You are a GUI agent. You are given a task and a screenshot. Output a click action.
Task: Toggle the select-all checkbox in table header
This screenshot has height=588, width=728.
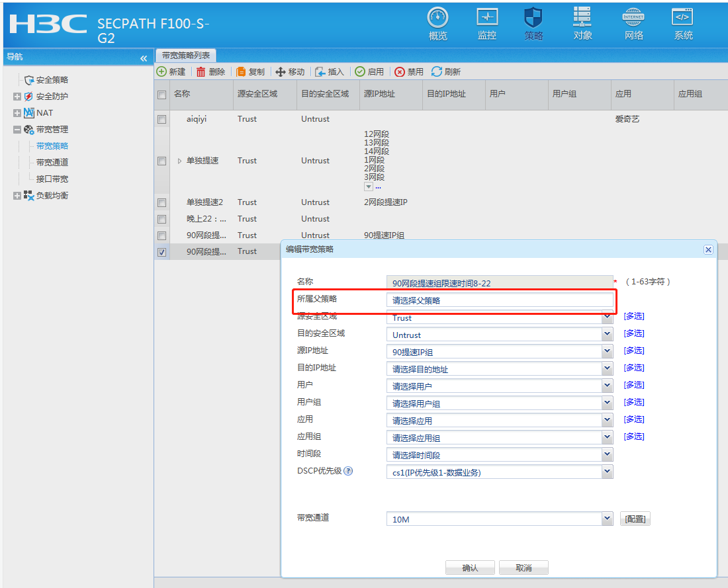pos(161,95)
